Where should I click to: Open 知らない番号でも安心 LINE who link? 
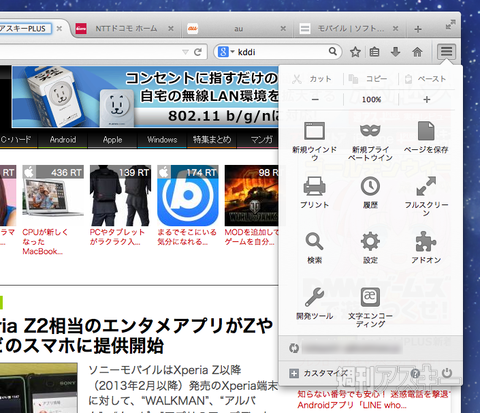[x=373, y=400]
